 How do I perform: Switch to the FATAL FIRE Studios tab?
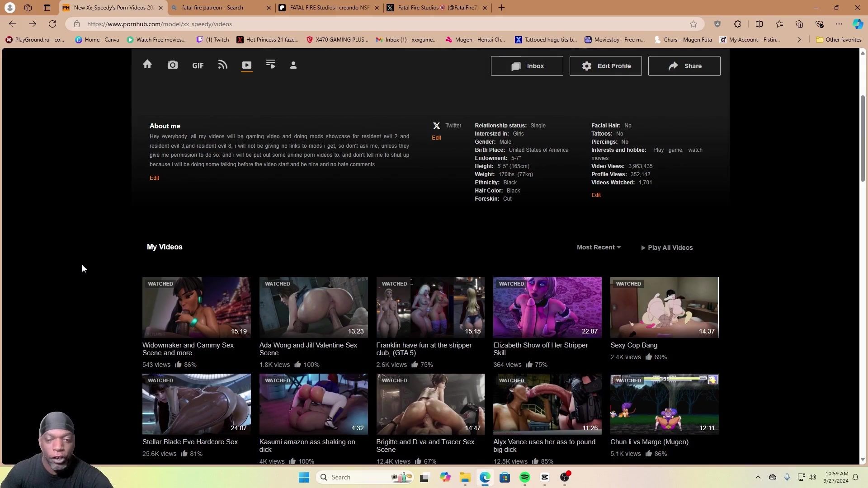coord(329,8)
